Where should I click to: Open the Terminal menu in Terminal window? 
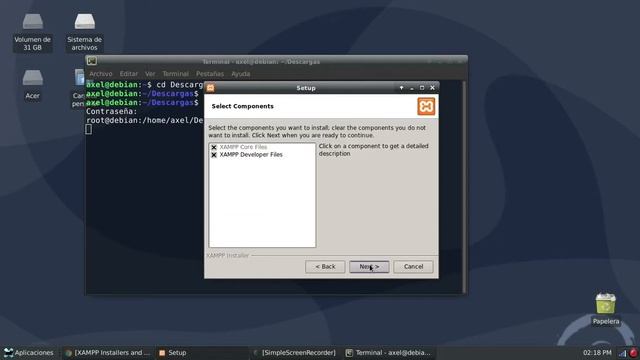point(176,74)
